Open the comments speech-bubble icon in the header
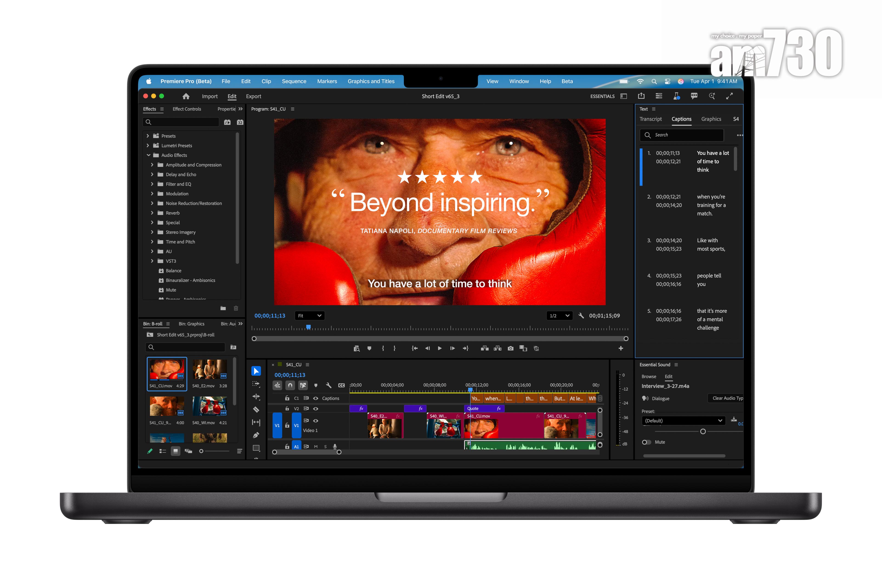This screenshot has height=588, width=882. click(x=694, y=96)
